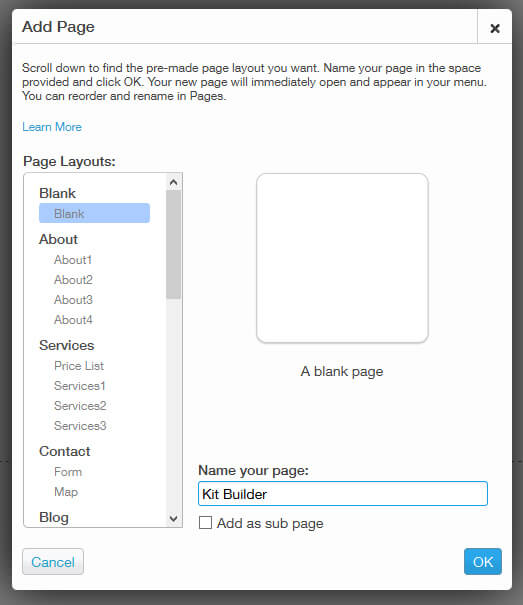
Task: Click the Cancel button
Action: tap(53, 562)
